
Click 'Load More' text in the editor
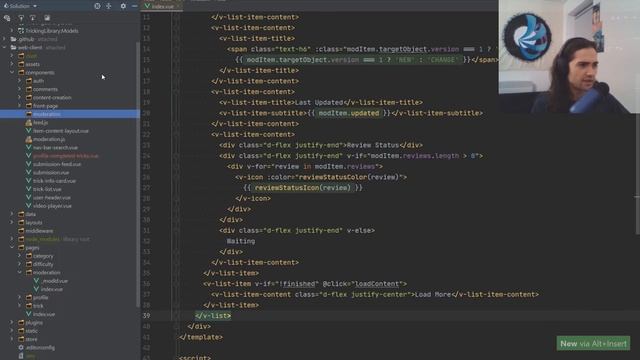click(x=433, y=294)
